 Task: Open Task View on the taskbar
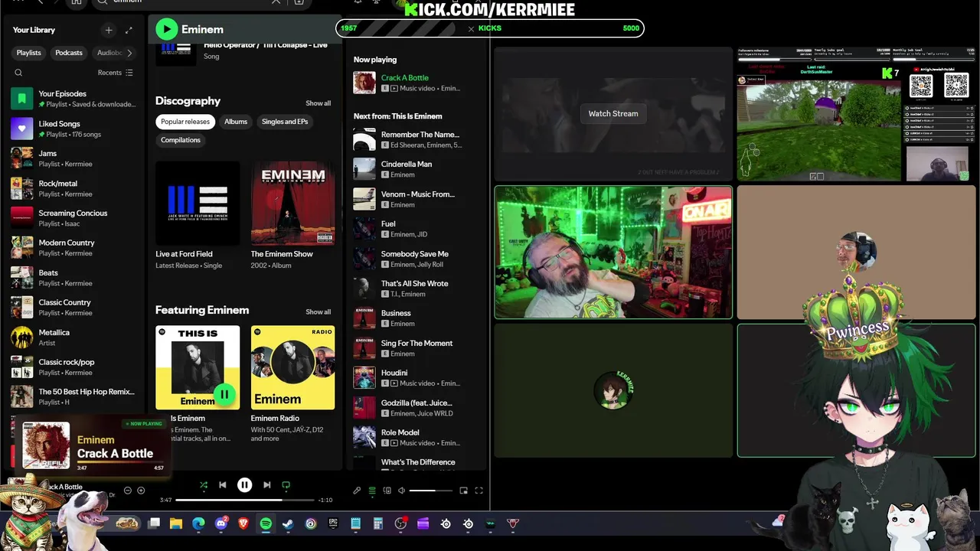(x=154, y=523)
